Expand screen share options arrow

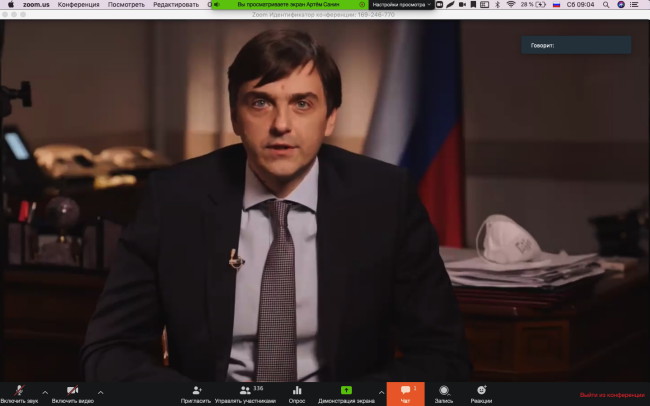[381, 392]
